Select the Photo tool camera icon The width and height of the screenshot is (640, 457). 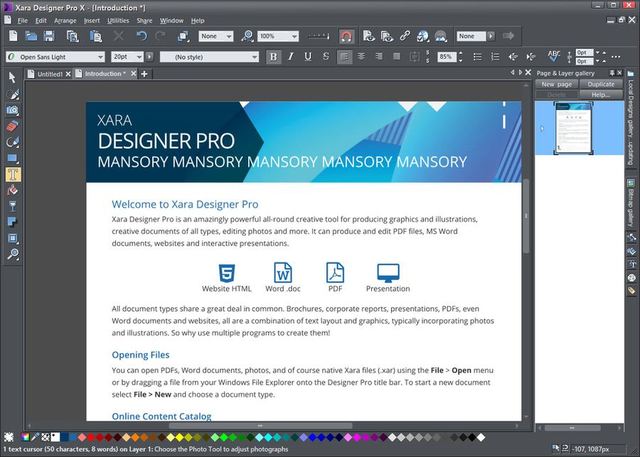(13, 110)
